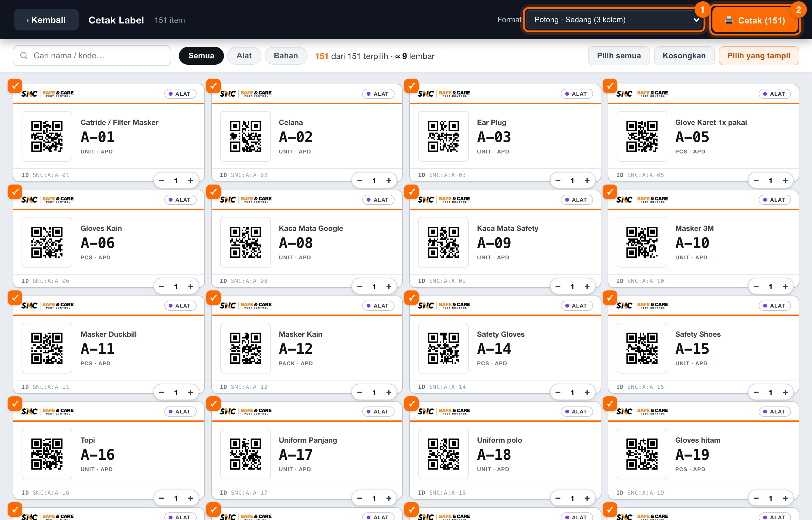This screenshot has height=520, width=812.
Task: Increase quantity for Uniform polo A-18
Action: click(587, 498)
